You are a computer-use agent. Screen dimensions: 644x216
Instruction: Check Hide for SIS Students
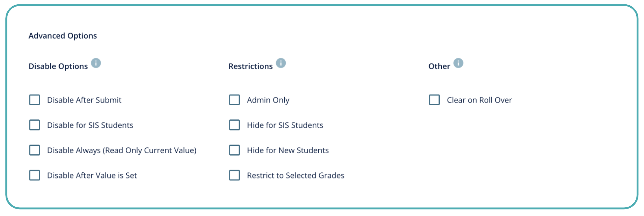click(x=234, y=125)
